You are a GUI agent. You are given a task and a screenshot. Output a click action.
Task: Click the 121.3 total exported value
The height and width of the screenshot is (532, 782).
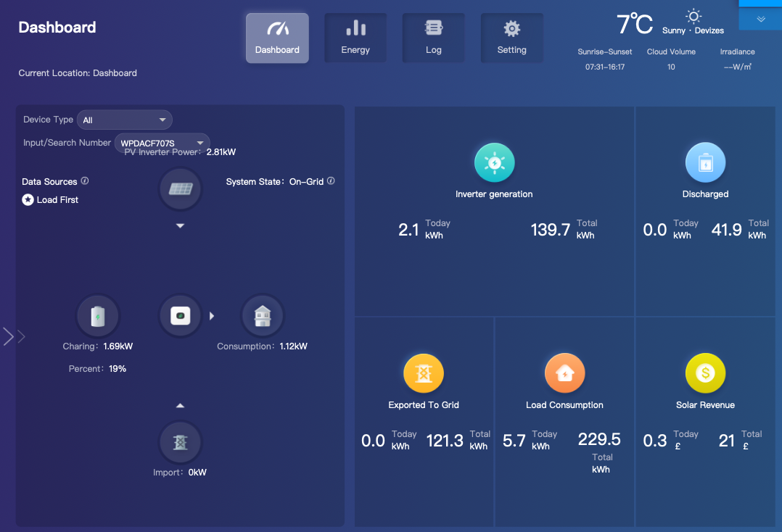point(445,441)
